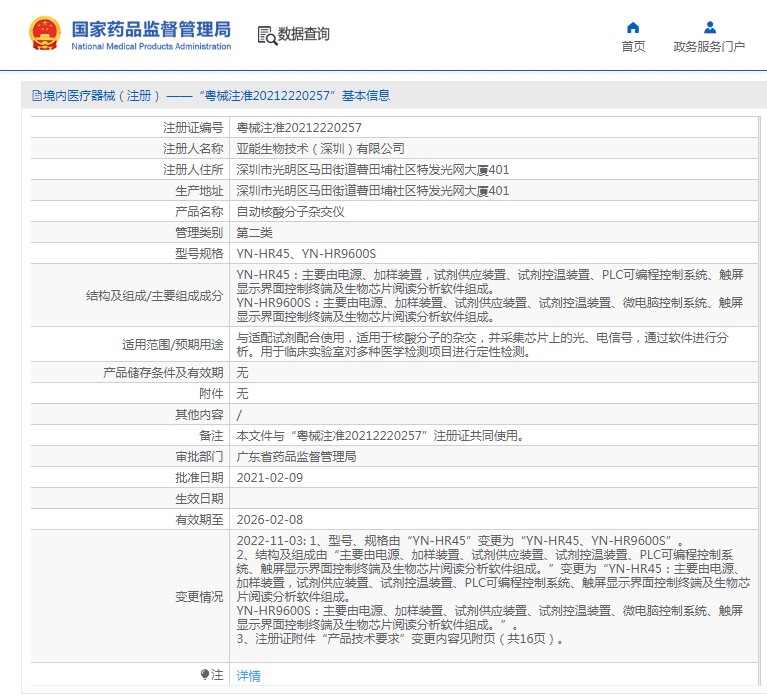Click the 批准日期 label
The width and height of the screenshot is (767, 695).
[x=199, y=478]
